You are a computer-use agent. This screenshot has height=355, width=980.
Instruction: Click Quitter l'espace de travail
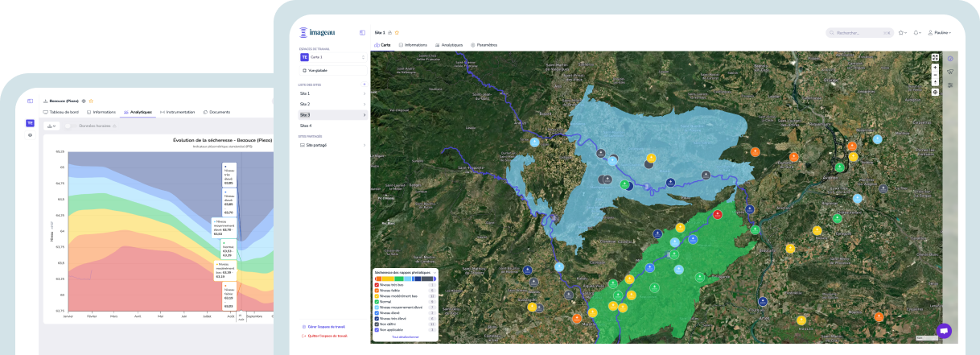click(324, 336)
